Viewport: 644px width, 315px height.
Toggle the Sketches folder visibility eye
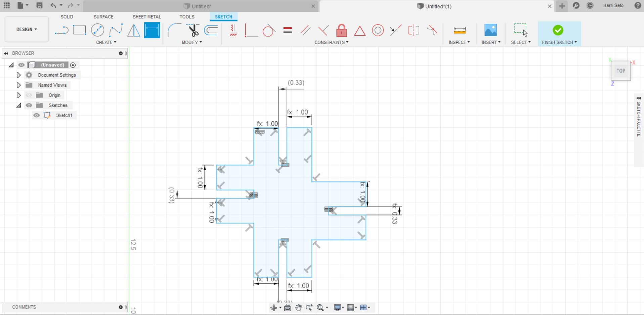point(29,105)
